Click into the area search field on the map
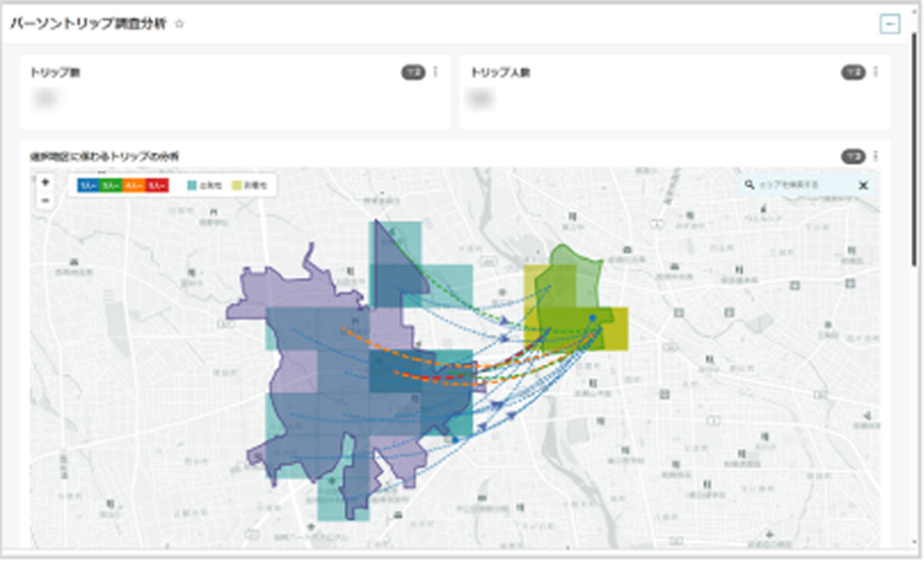924x566 pixels. 801,185
